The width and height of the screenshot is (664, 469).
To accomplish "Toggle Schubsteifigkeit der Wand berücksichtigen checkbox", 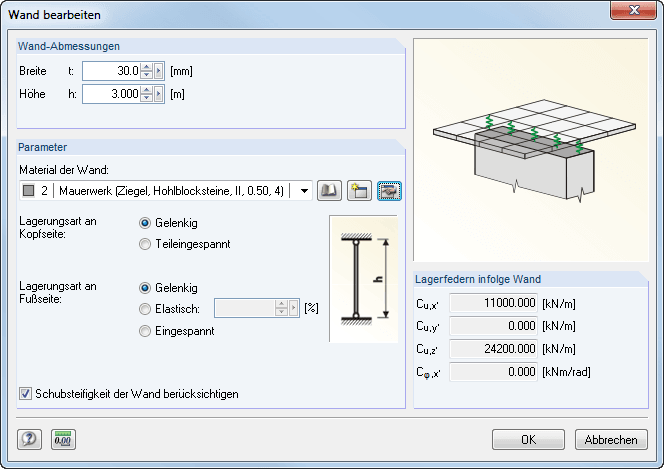I will 26,394.
